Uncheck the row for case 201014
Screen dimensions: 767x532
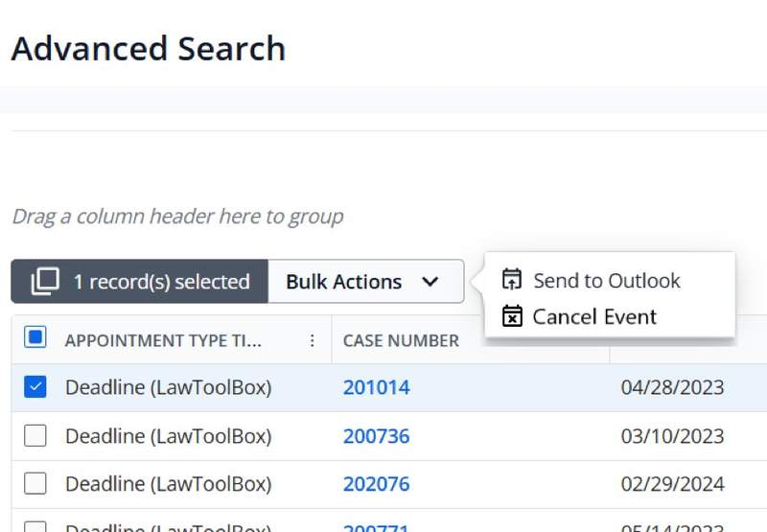pos(35,387)
